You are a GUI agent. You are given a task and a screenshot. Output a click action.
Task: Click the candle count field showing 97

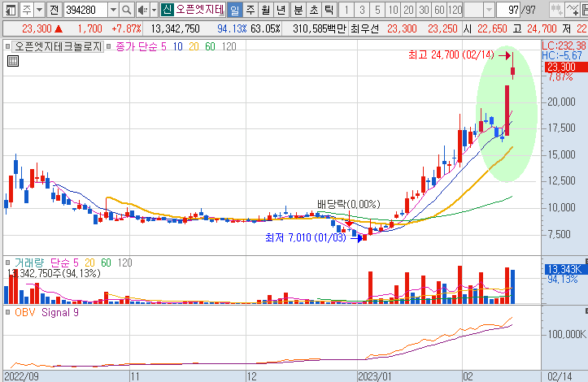(508, 10)
